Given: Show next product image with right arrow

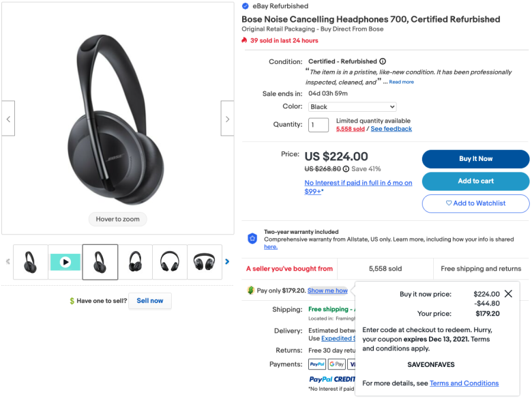Looking at the screenshot, I should coord(227,119).
